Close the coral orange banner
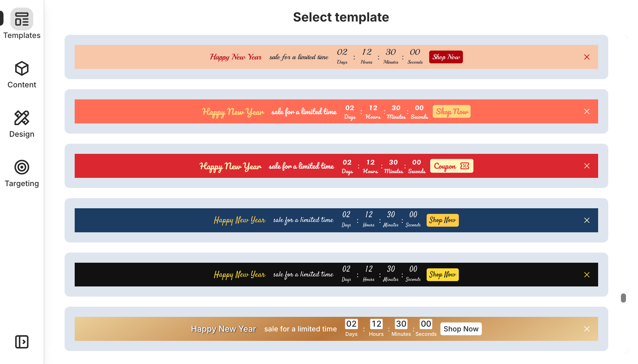The image size is (638, 364). [x=587, y=111]
